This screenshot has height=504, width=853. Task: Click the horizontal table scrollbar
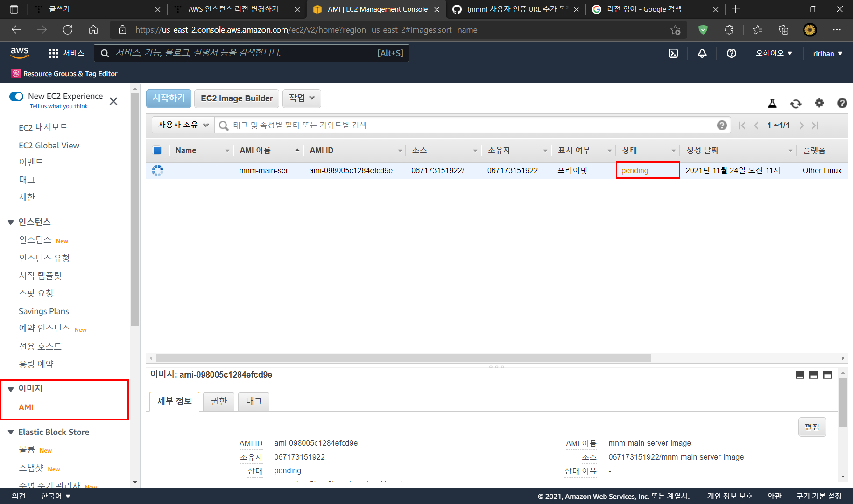[403, 358]
